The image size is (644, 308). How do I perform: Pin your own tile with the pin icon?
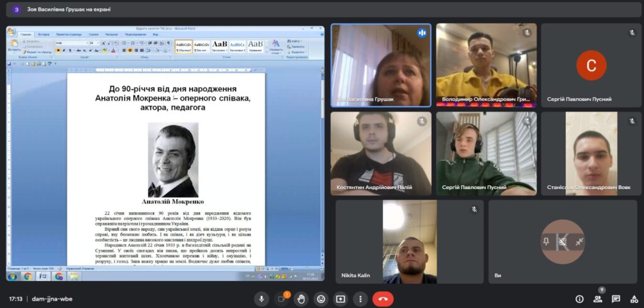coord(547,241)
